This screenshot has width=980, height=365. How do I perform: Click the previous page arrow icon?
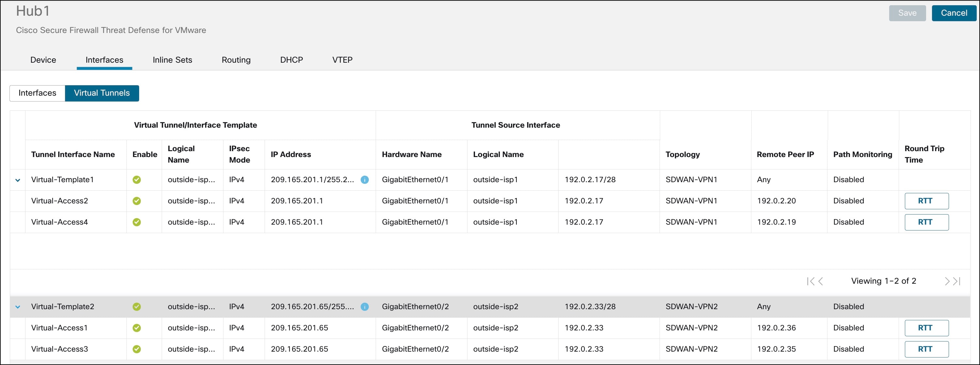(820, 281)
